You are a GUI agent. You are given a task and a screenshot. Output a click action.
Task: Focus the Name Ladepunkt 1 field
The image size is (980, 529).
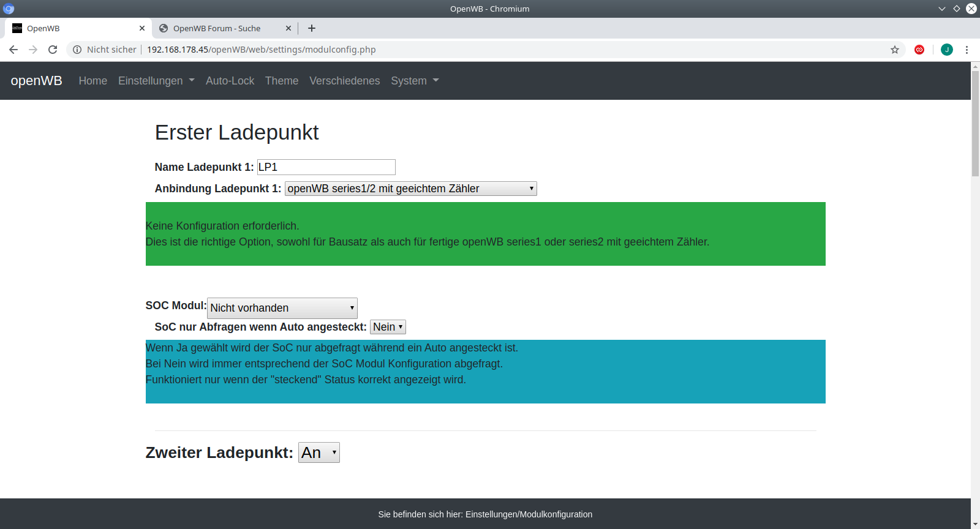click(x=326, y=167)
